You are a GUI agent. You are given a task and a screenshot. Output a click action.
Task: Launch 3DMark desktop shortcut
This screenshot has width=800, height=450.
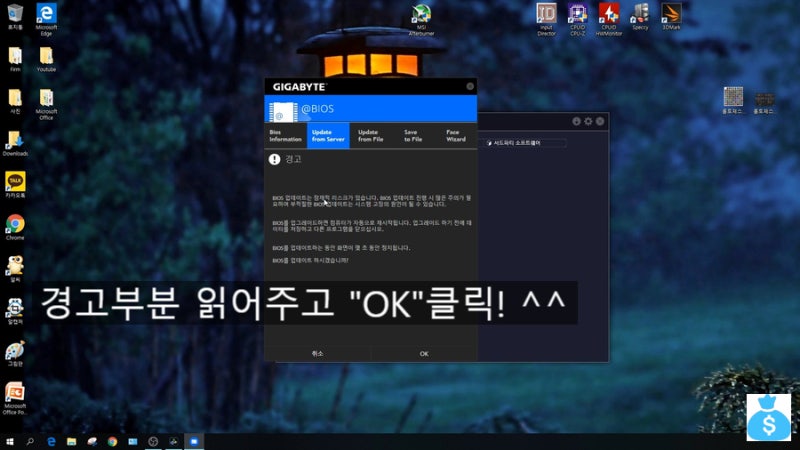coord(671,17)
